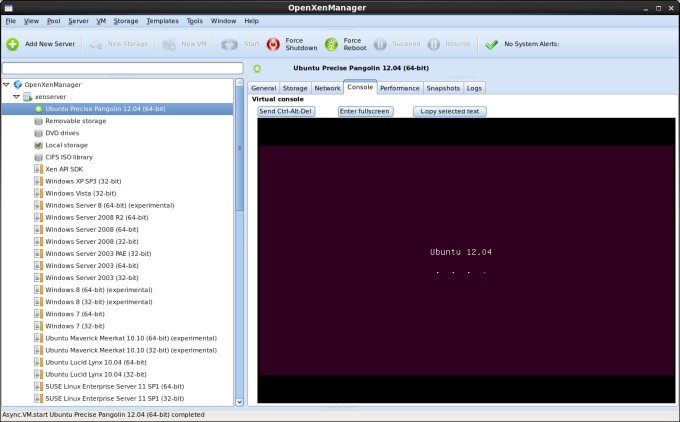This screenshot has width=680, height=422.
Task: Click the Send Ctrl-Alt-Del button
Action: tap(285, 111)
